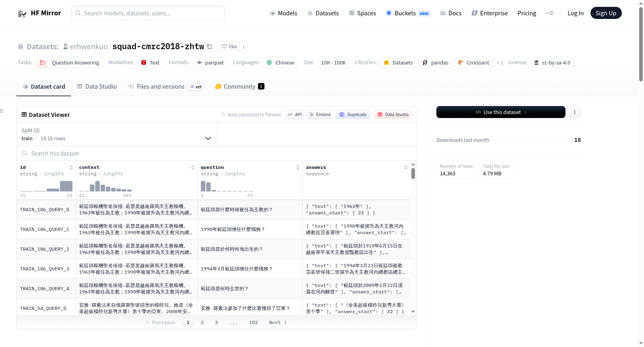Open the left sidebar menu icon
Image resolution: width=644 pixels, height=347 pixels.
click(x=2, y=111)
